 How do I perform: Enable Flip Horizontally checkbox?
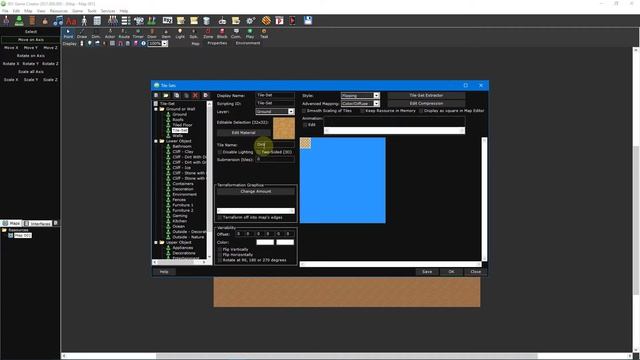(x=220, y=255)
